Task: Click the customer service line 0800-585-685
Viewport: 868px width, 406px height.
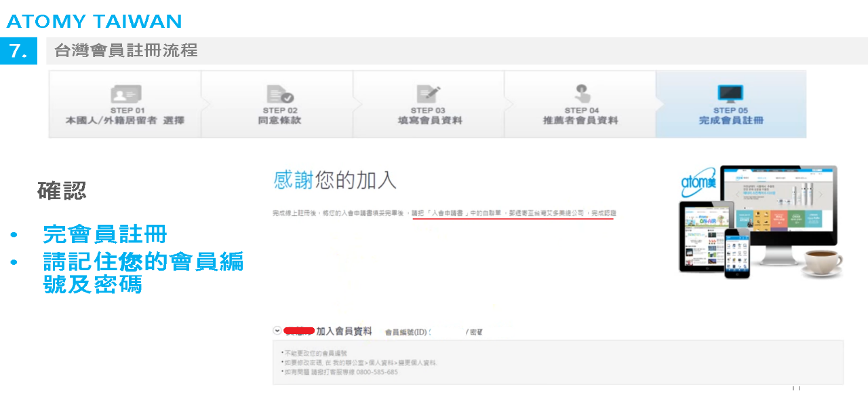Action: 340,373
